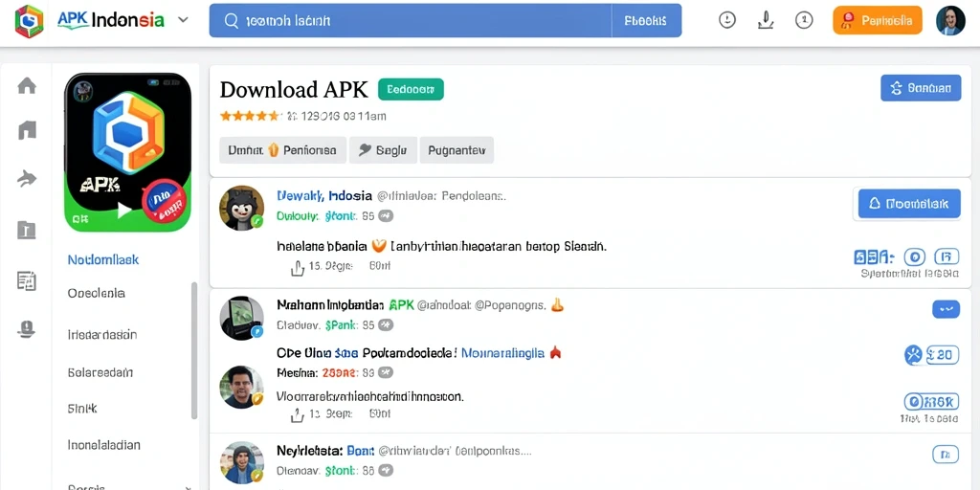980x490 pixels.
Task: Click the fire emoji after Mounaraliaglia
Action: (x=555, y=352)
